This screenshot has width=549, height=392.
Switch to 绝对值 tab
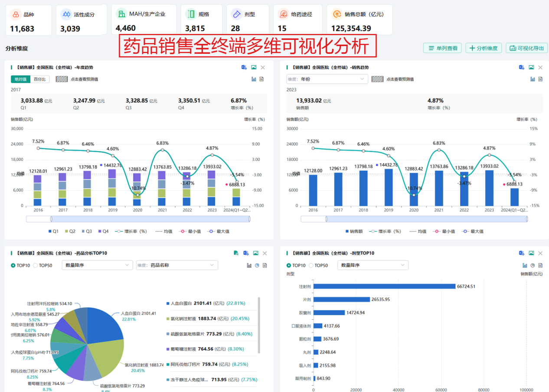click(x=21, y=79)
